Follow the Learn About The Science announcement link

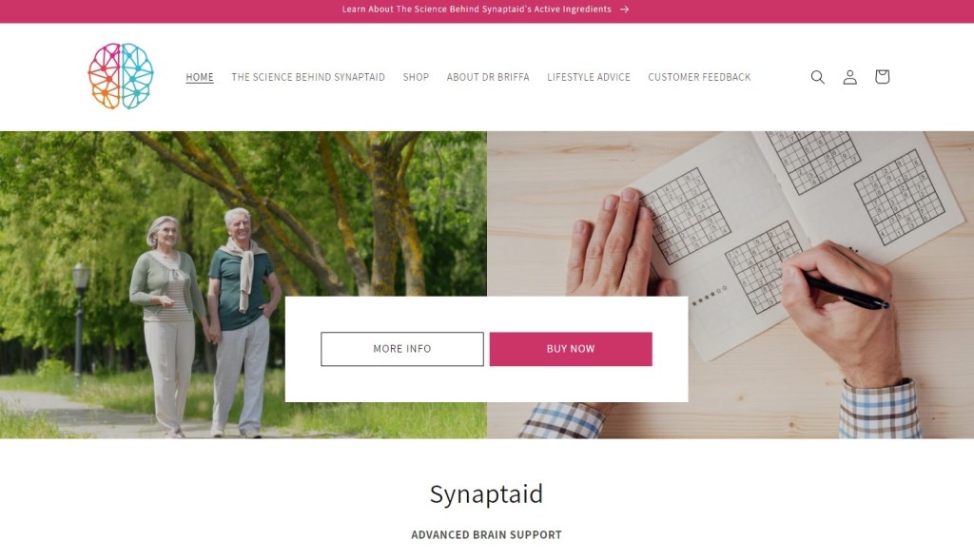pos(477,10)
